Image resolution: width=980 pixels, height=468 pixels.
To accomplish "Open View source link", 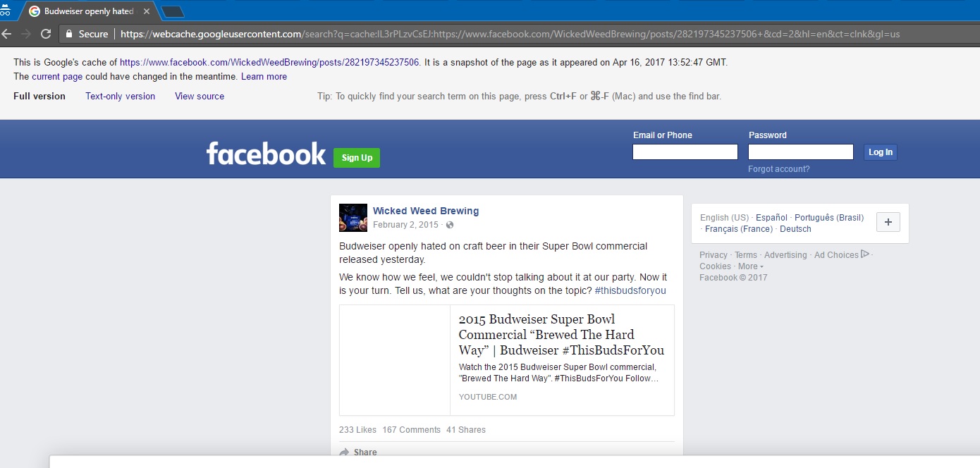I will [x=200, y=96].
